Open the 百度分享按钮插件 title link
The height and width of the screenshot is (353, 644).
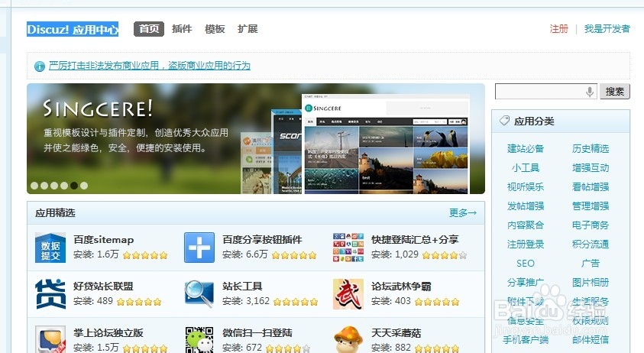coord(262,240)
